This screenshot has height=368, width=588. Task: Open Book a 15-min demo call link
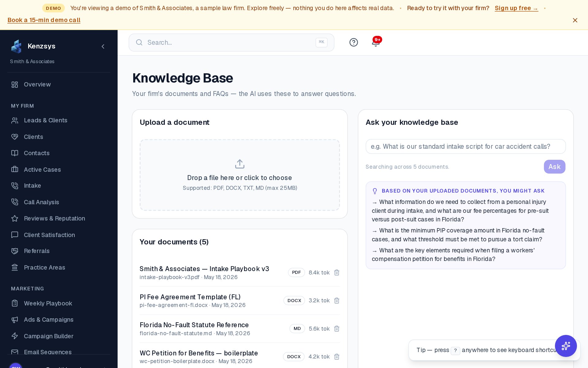coord(44,20)
